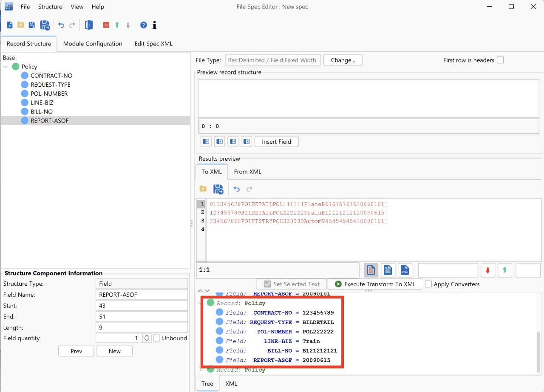This screenshot has height=392, width=544.
Task: Open the Help menu
Action: 98,6
